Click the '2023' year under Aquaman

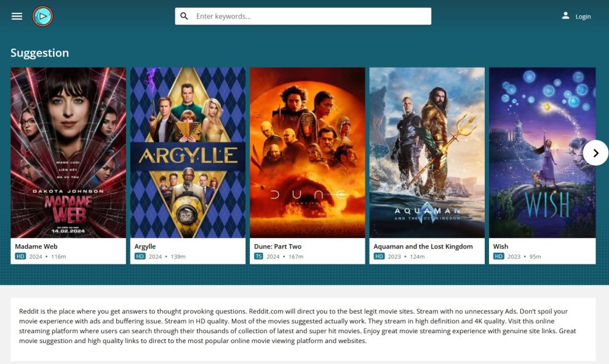point(394,256)
